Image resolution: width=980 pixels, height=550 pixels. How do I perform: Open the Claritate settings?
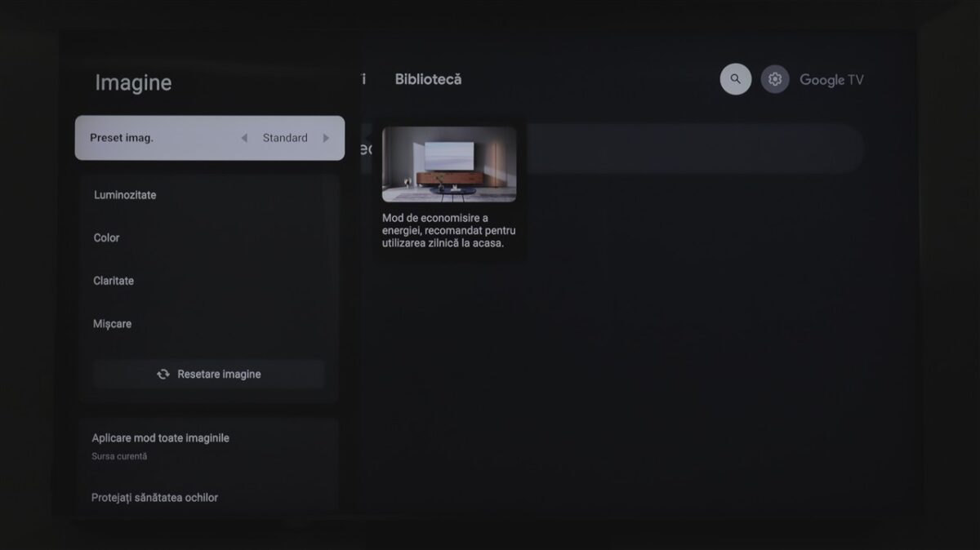(x=114, y=281)
